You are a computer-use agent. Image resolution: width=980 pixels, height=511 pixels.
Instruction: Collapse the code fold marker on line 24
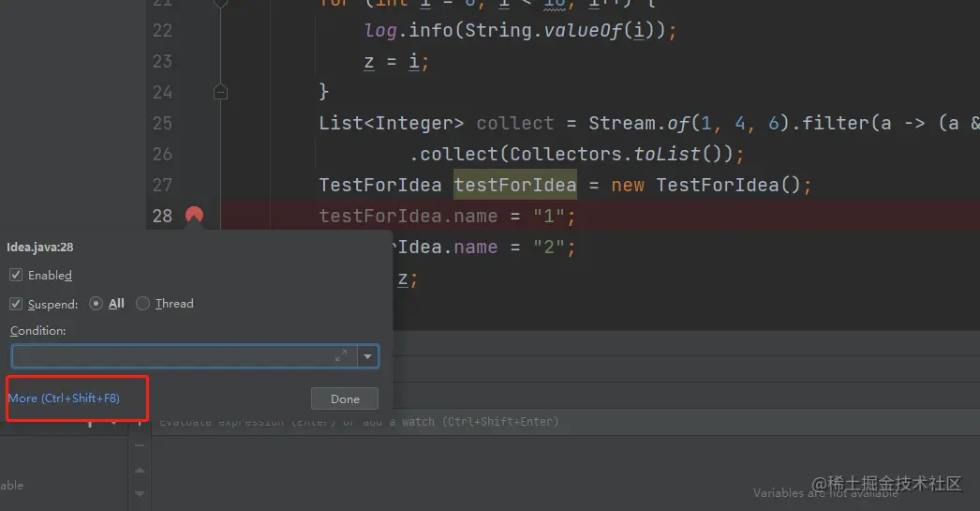[x=220, y=92]
